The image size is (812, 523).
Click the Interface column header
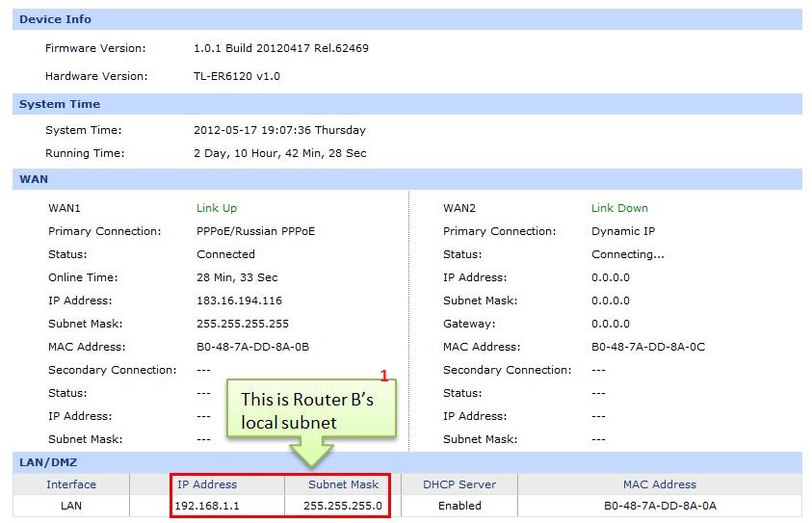coord(71,484)
